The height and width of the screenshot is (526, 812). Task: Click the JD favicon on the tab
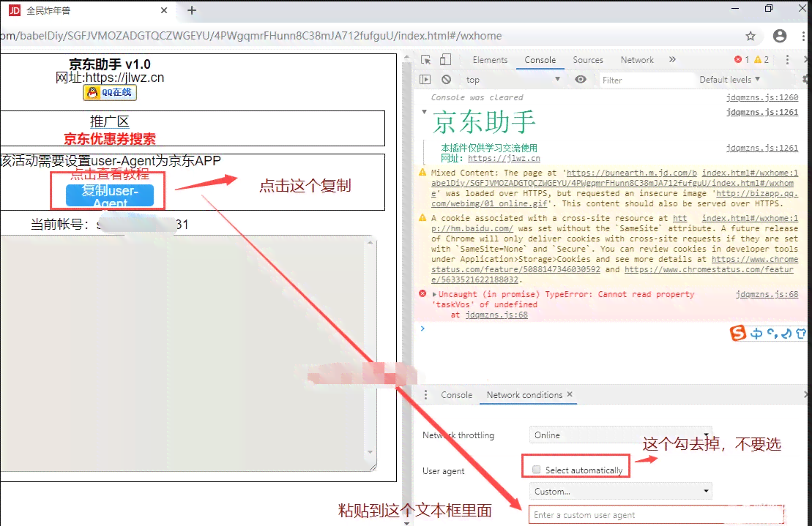click(15, 10)
